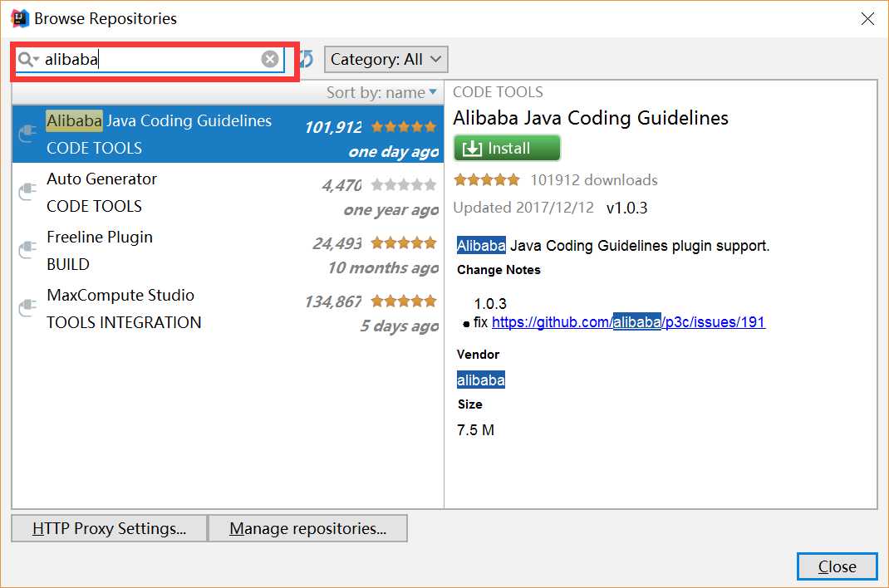The width and height of the screenshot is (889, 588).
Task: Click the 101912 downloads text
Action: pos(593,180)
